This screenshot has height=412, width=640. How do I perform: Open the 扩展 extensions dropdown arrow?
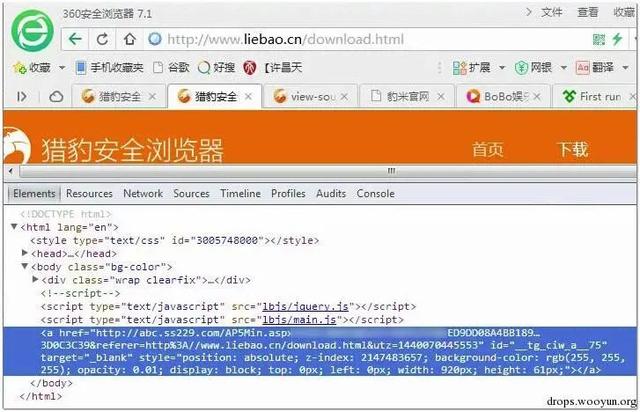(x=502, y=68)
